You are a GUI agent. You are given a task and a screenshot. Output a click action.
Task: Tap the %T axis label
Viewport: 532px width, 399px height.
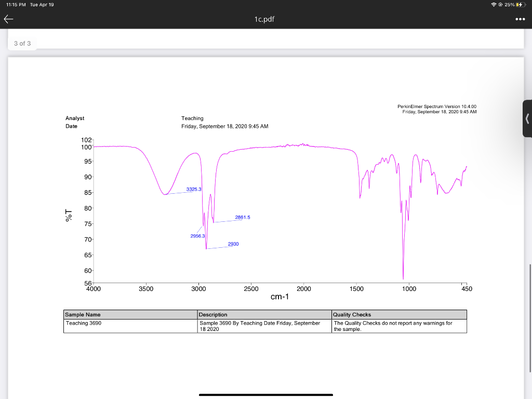[69, 216]
